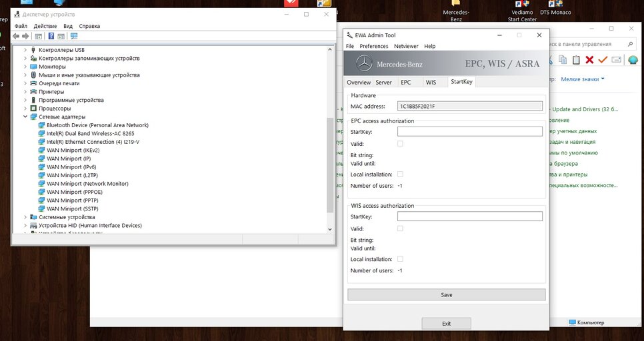Toggle the EPC Valid checkbox
The width and height of the screenshot is (644, 341).
pyautogui.click(x=400, y=144)
